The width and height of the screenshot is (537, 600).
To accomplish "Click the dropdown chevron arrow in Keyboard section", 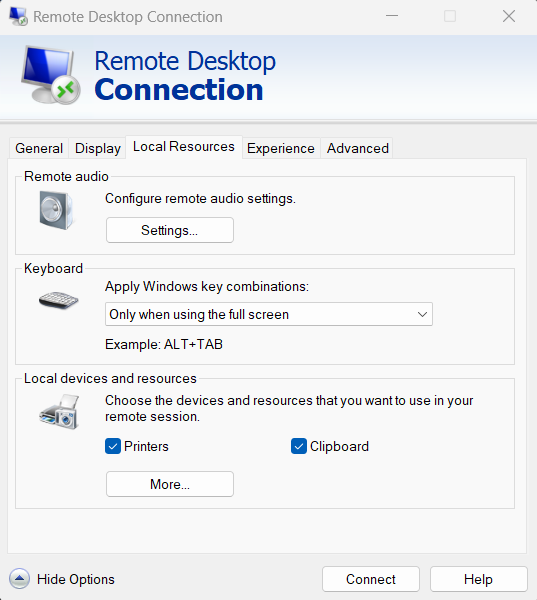I will (x=422, y=315).
